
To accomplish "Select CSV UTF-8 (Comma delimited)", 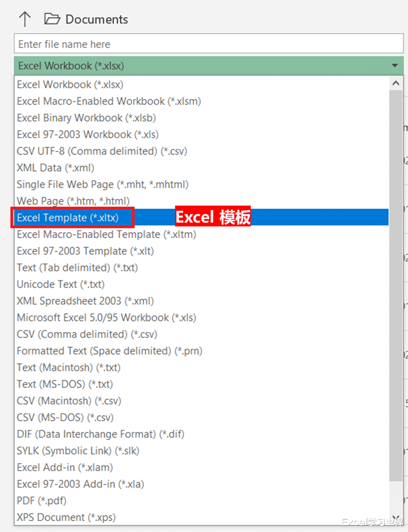I will [x=202, y=151].
